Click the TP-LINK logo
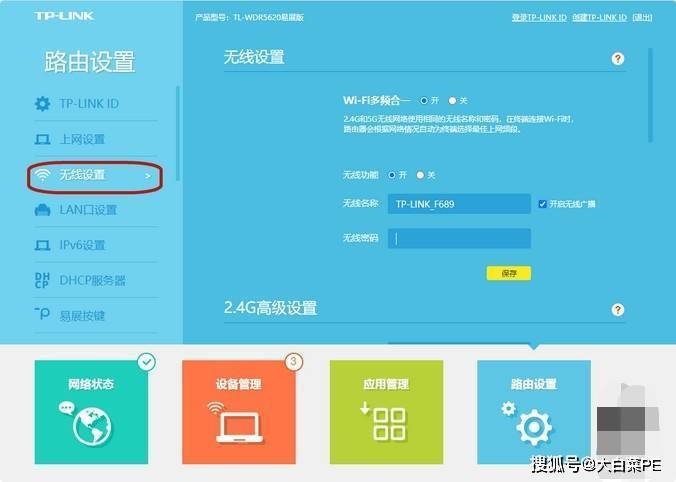Image resolution: width=676 pixels, height=482 pixels. (x=64, y=16)
